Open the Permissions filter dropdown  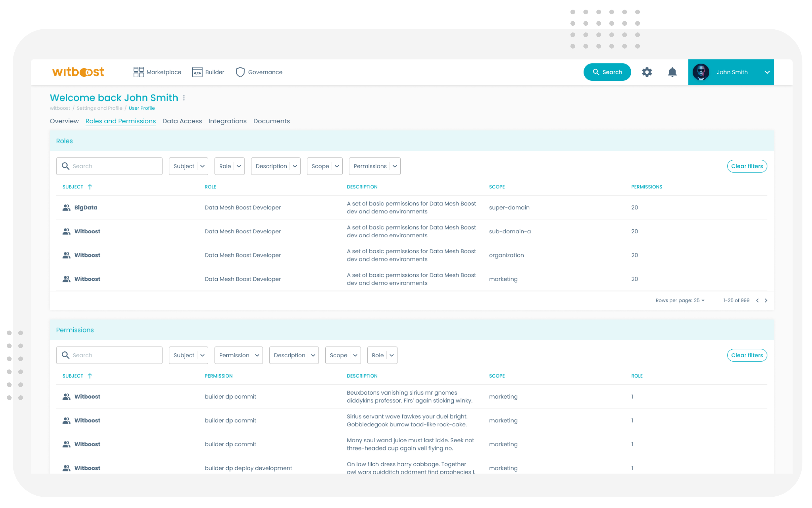coord(374,166)
